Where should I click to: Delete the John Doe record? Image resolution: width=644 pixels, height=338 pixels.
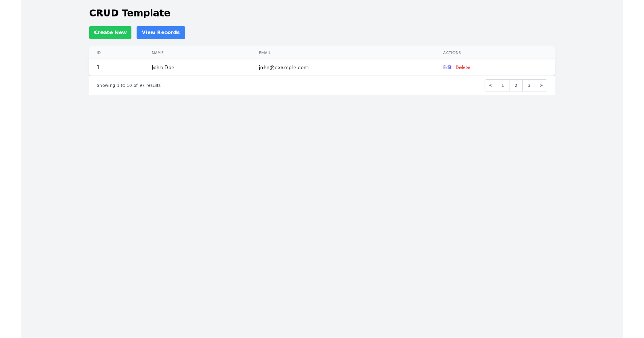coord(463,67)
